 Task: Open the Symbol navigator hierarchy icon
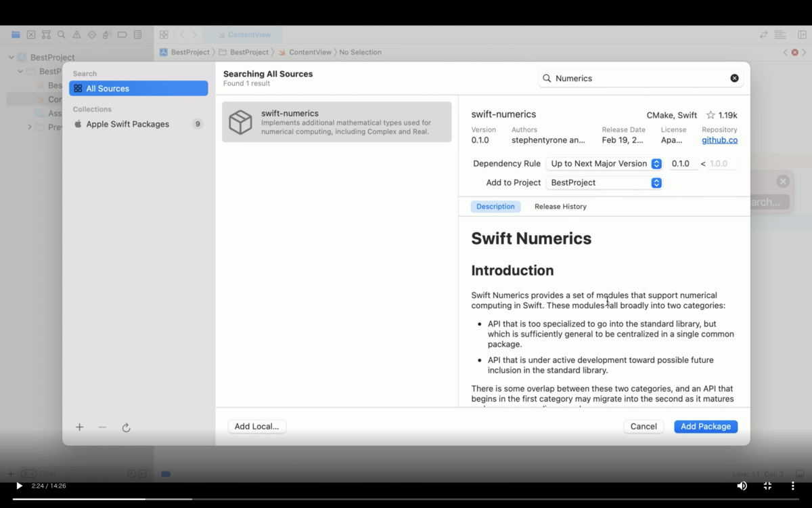click(x=46, y=35)
